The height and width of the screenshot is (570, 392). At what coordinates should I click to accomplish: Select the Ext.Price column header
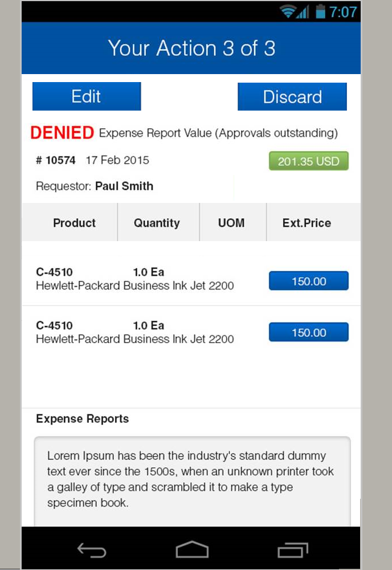click(307, 223)
